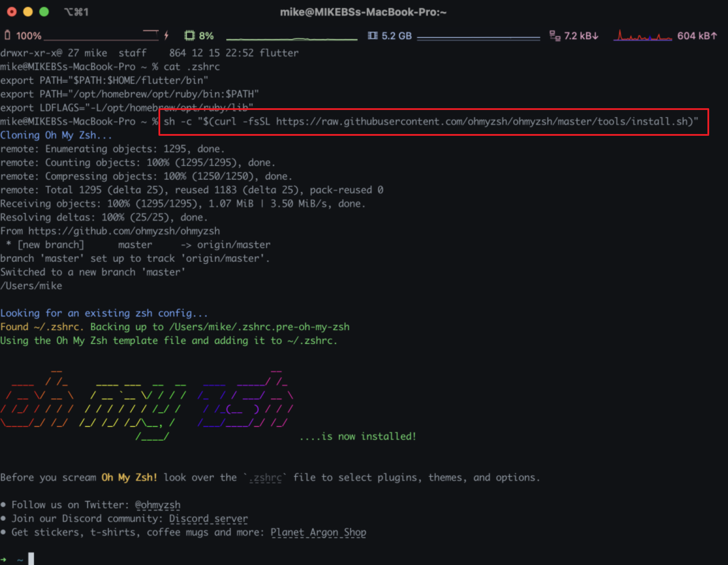Click the '100%' battery text
728x565 pixels.
[x=29, y=36]
